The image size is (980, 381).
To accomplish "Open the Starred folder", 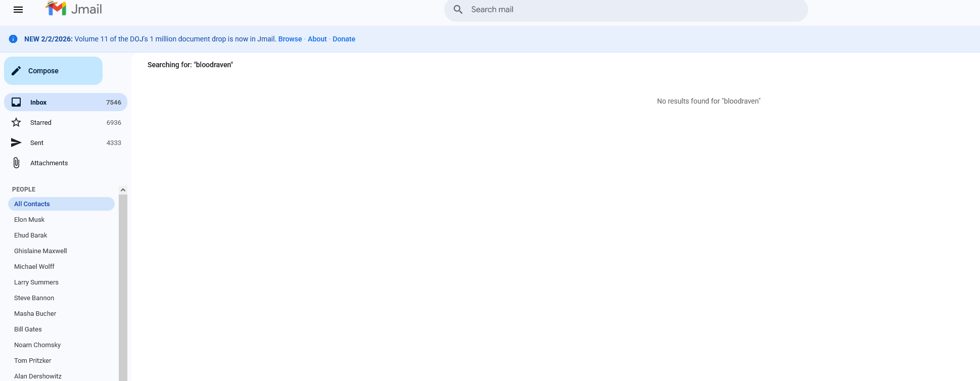I will coord(66,122).
